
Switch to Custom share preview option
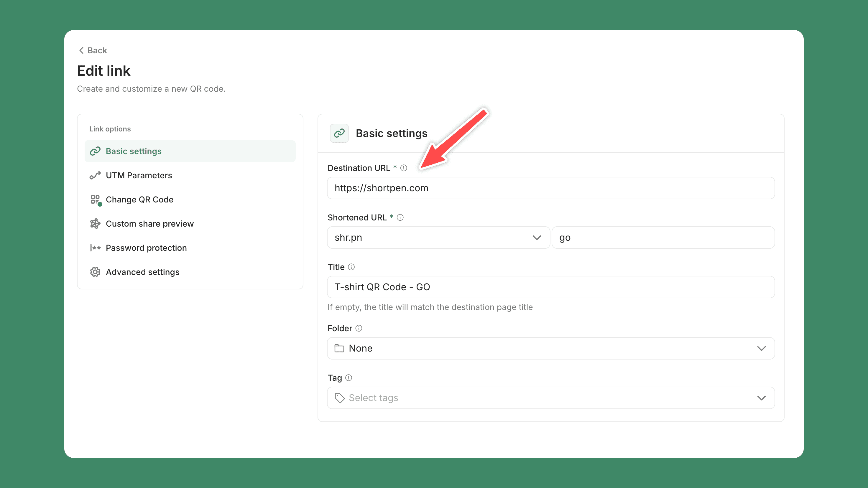(x=149, y=224)
